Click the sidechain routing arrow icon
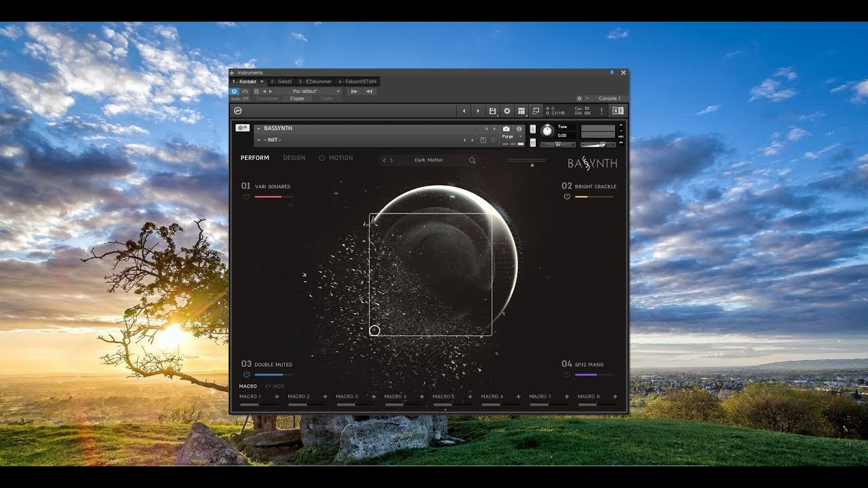 point(354,91)
